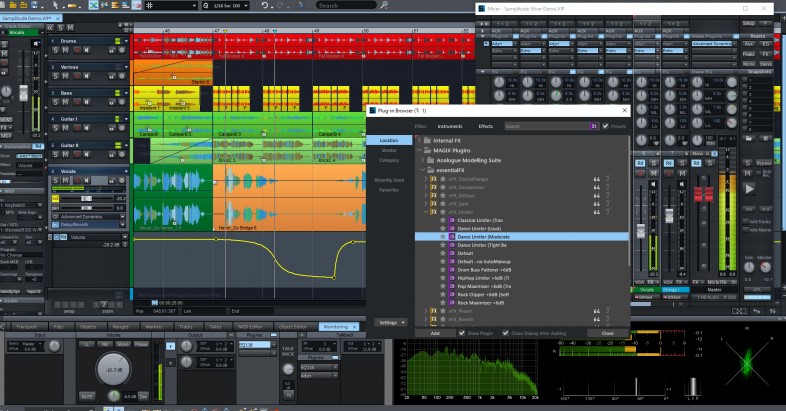
Task: Click the Undo arrow in top toolbar
Action: coord(264,5)
